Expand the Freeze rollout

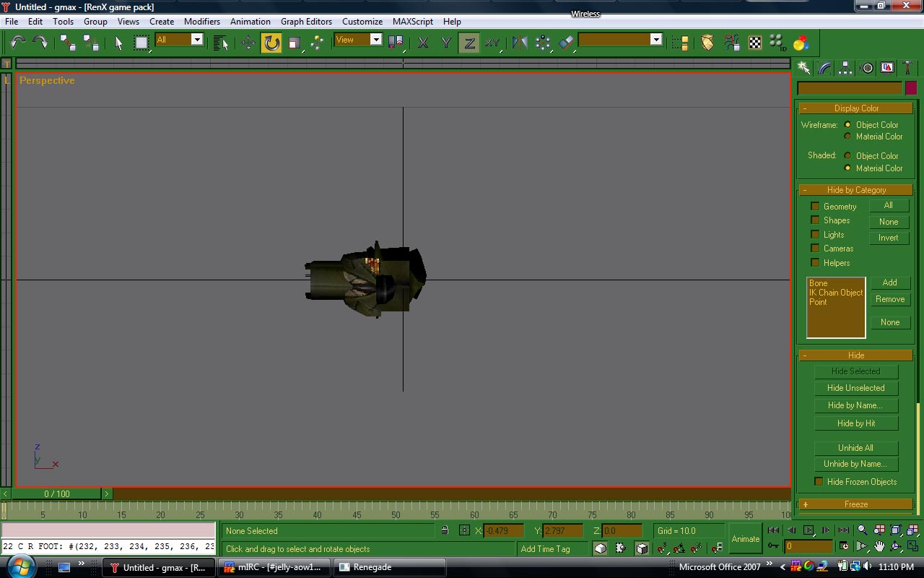click(855, 504)
